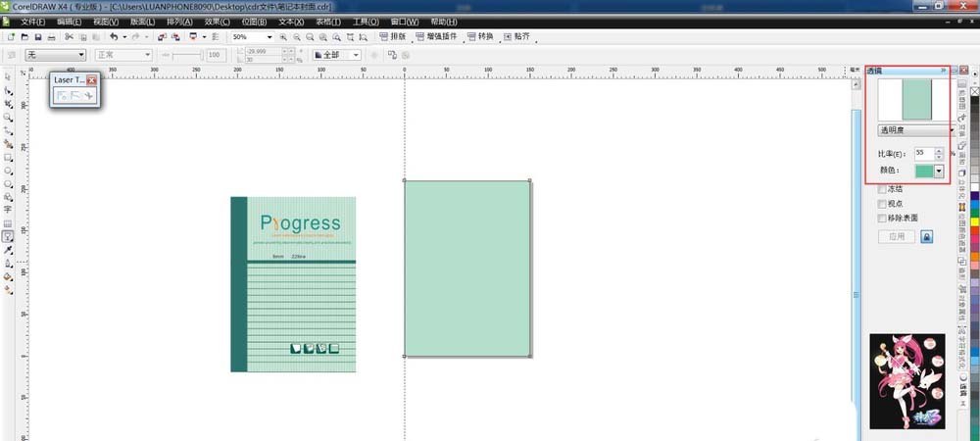Select the Smart Fill tool
Image resolution: width=980 pixels, height=441 pixels.
(8, 144)
